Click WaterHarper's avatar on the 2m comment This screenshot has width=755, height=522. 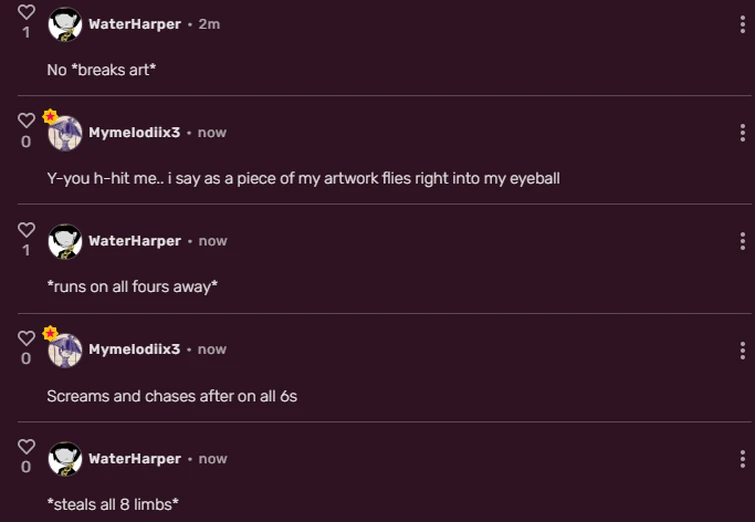65,24
